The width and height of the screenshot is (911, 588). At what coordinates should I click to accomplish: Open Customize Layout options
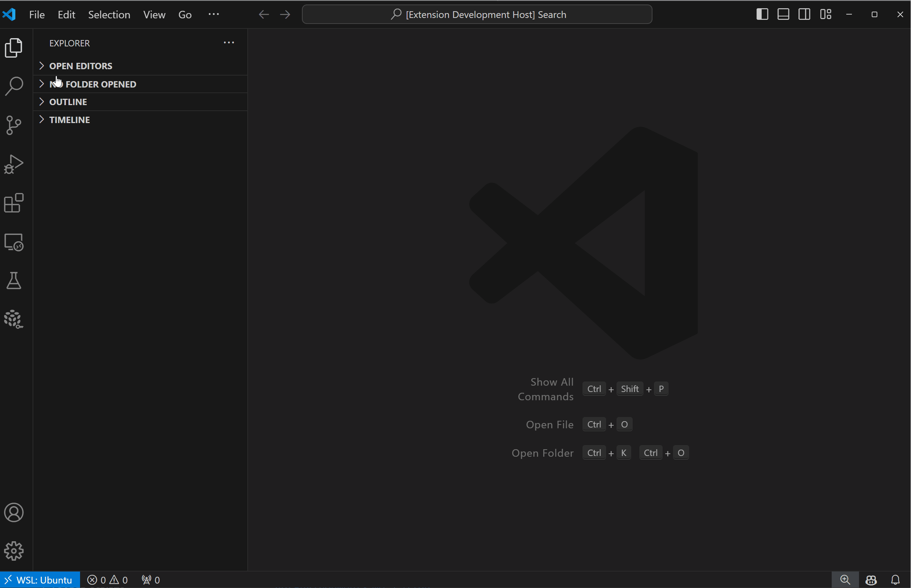point(825,15)
